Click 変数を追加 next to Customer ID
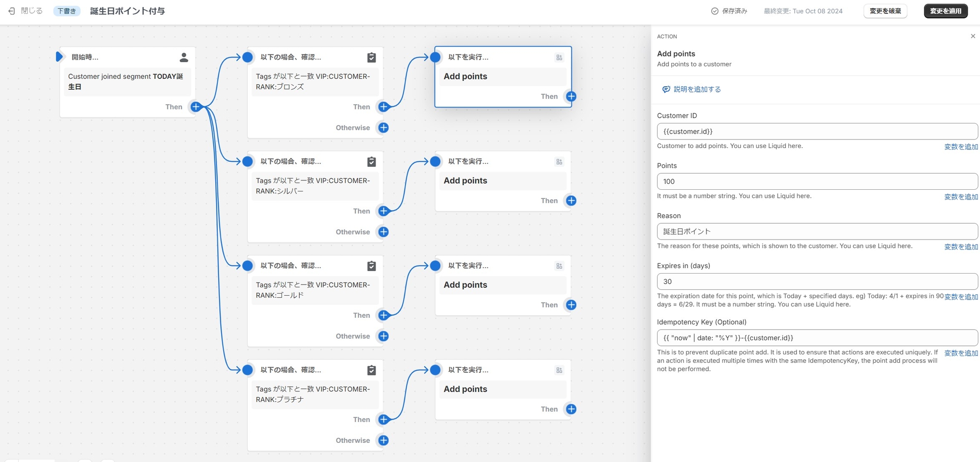Screen dimensions: 980x462 (x=960, y=147)
